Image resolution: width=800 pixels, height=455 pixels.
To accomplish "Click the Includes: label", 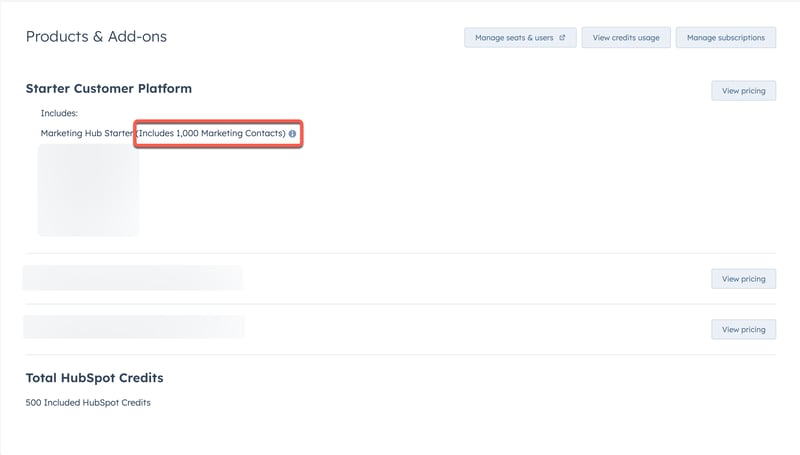I will click(59, 113).
